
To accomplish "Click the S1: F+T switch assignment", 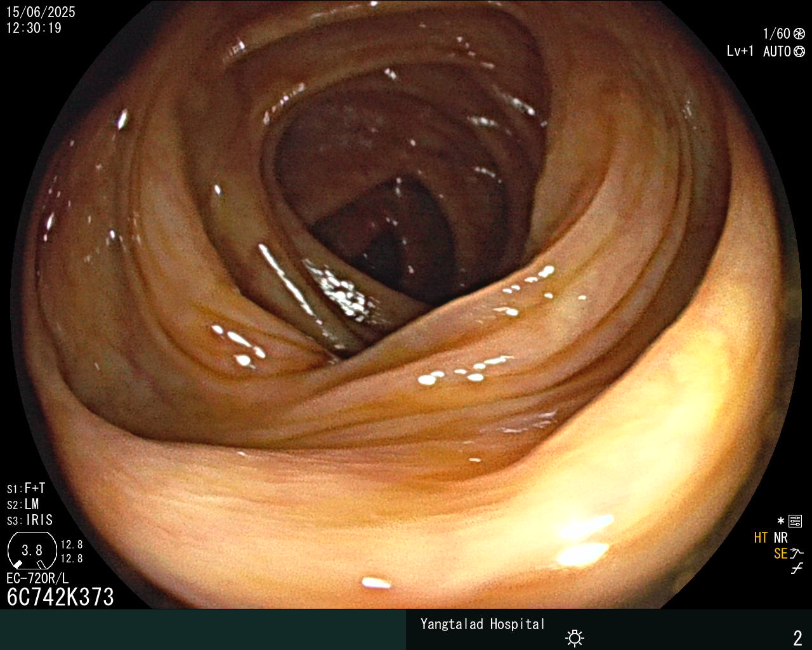I will (26, 488).
